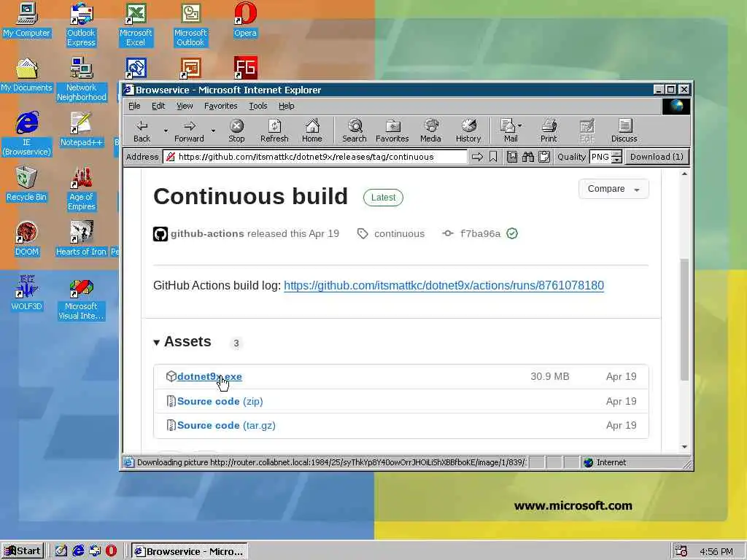The image size is (747, 560).
Task: Select the Recycle Bin desktop icon
Action: [x=26, y=184]
